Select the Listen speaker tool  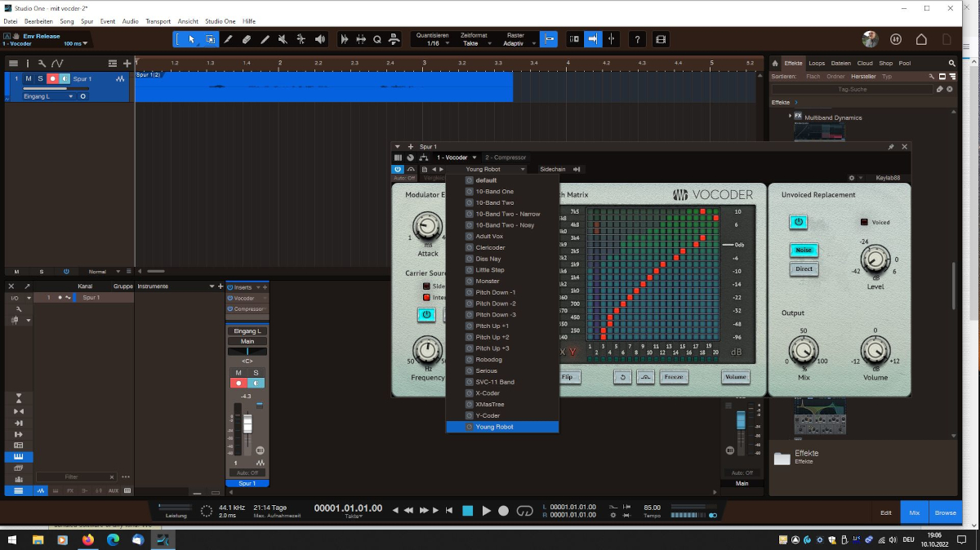319,39
